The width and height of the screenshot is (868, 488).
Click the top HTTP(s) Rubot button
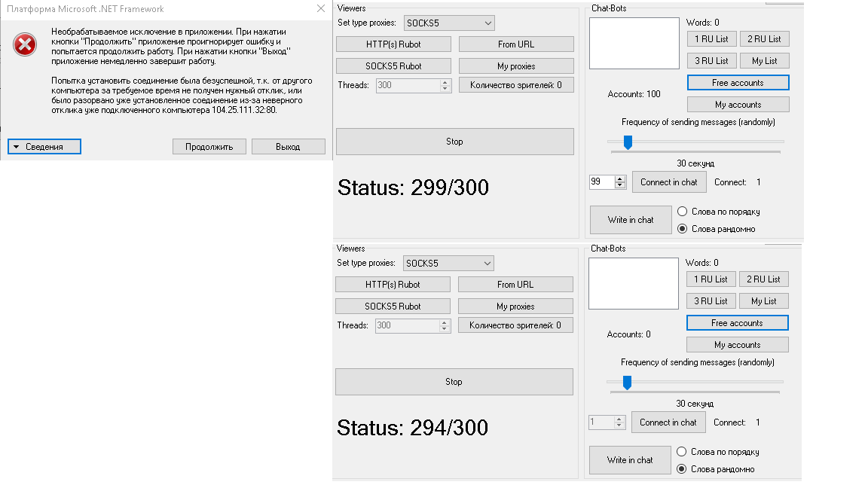click(x=393, y=44)
